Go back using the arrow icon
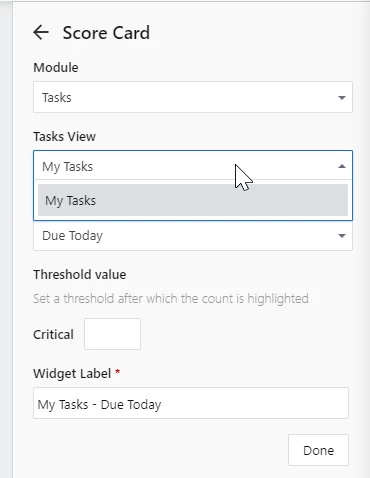370x478 pixels. point(41,33)
